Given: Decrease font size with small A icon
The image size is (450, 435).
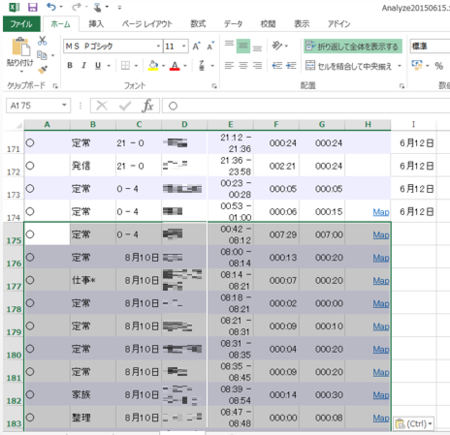Looking at the screenshot, I should click(x=210, y=46).
